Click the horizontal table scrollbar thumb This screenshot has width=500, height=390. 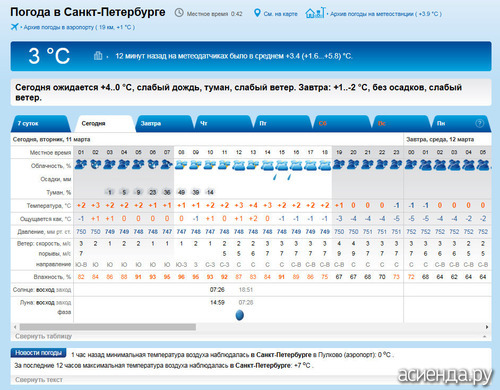coord(108,327)
